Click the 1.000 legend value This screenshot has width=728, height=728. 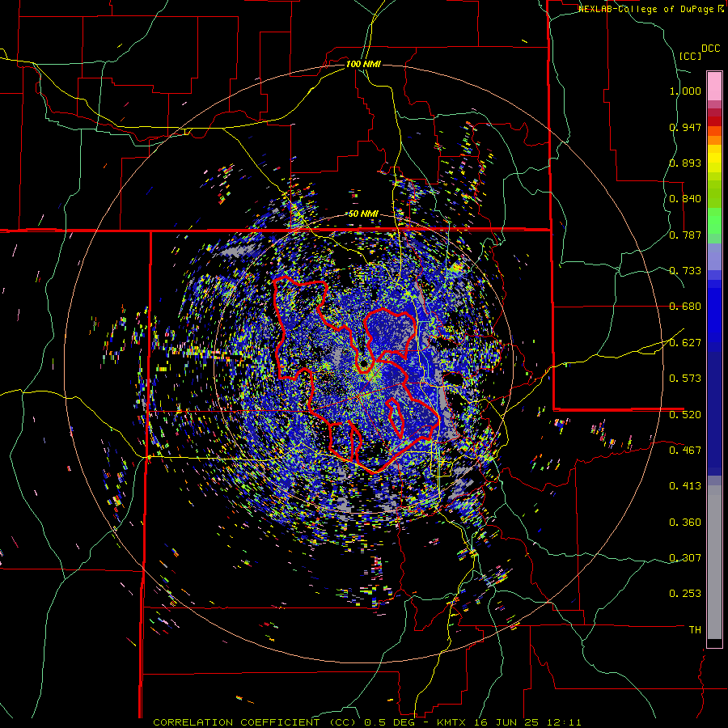pos(685,91)
